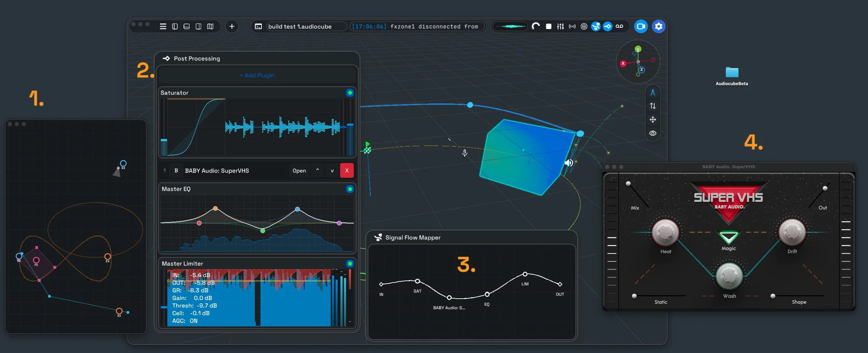868x353 pixels.
Task: Click the AGC ON limiter value
Action: [x=185, y=321]
